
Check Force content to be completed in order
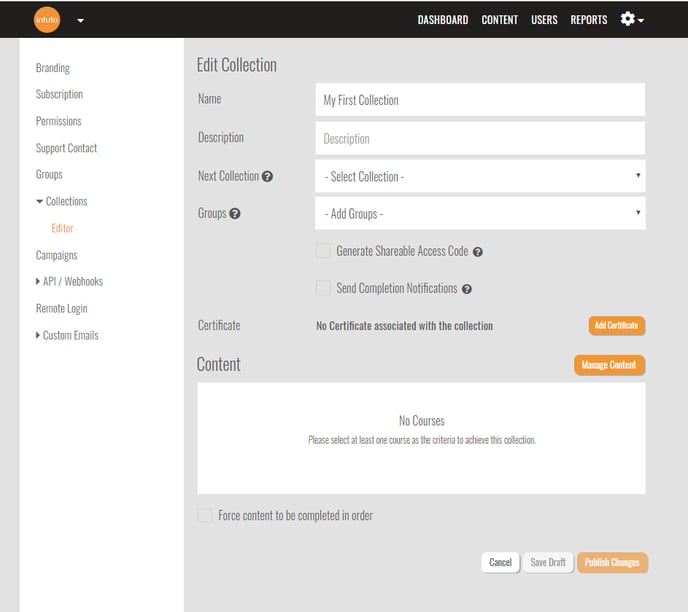pos(205,515)
